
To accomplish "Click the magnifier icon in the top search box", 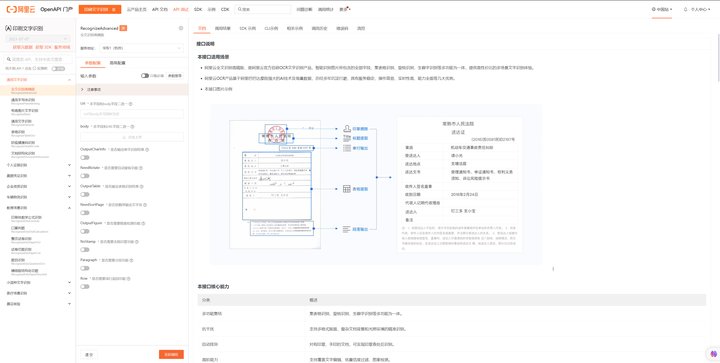I will [x=240, y=9].
